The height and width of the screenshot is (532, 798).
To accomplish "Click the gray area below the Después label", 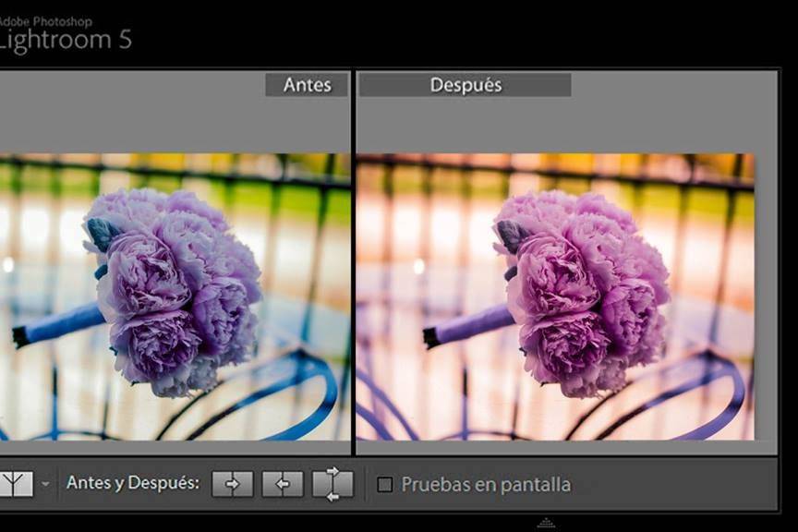I will (x=566, y=125).
